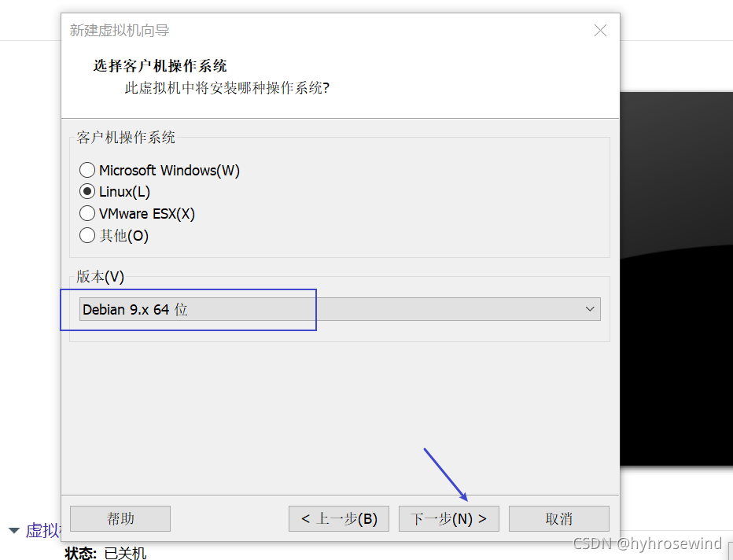
Task: Open the 版本(V) version dropdown
Action: tap(340, 309)
